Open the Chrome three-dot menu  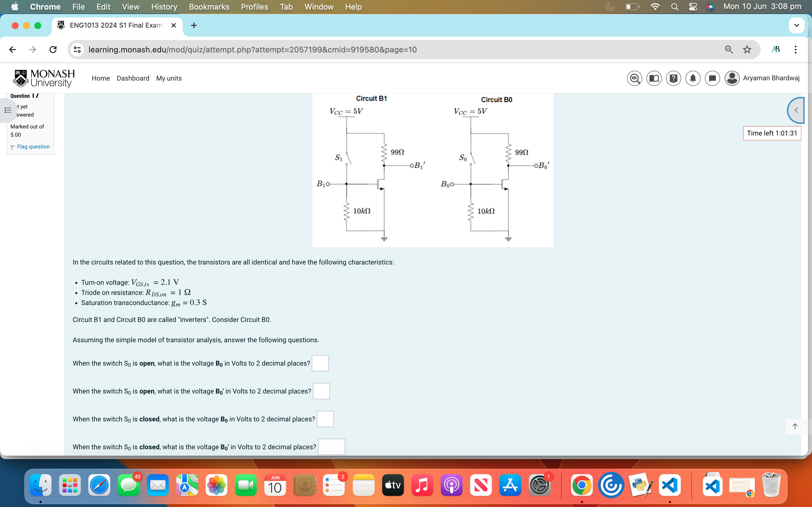795,50
